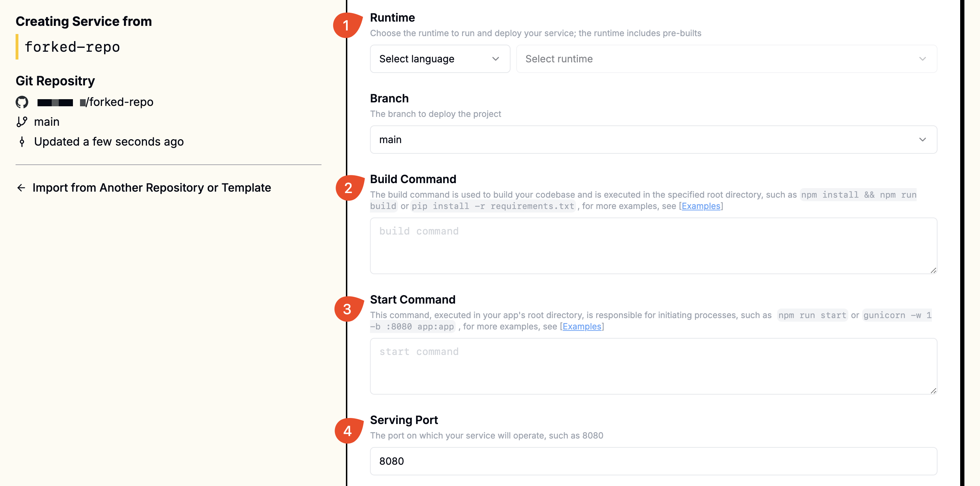Open the Select language dropdown
The width and height of the screenshot is (980, 486).
pyautogui.click(x=439, y=59)
